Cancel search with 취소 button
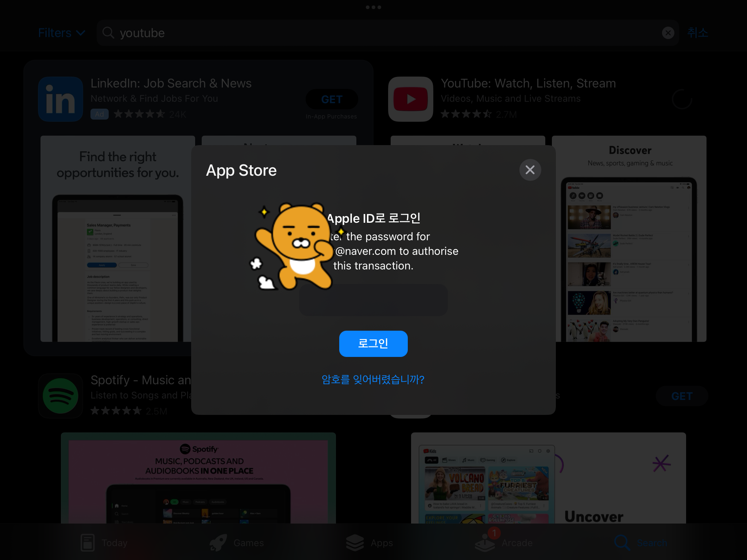747x560 pixels. click(x=697, y=33)
